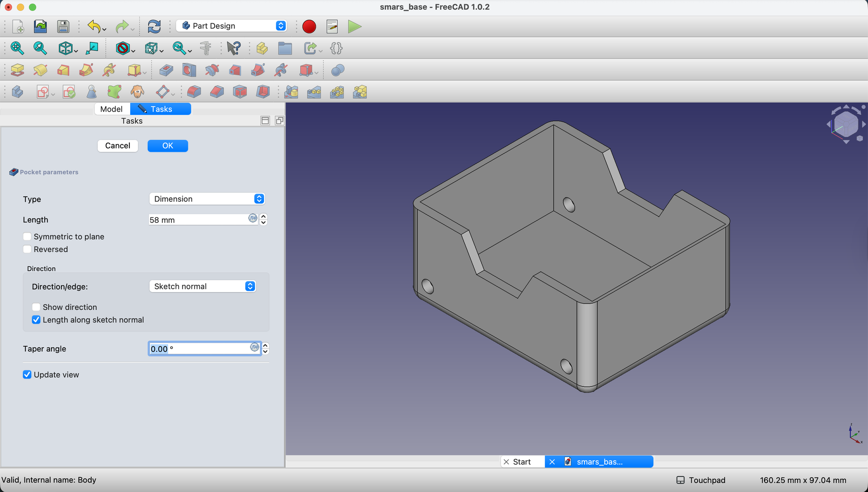The height and width of the screenshot is (492, 868).
Task: Expand the draw style dropdown arrow
Action: click(133, 51)
